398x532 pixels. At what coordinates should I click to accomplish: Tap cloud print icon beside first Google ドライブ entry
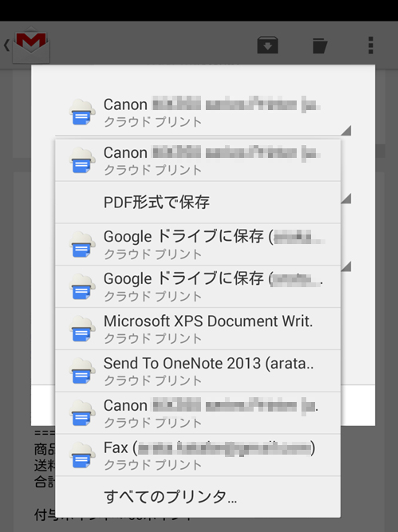[82, 244]
